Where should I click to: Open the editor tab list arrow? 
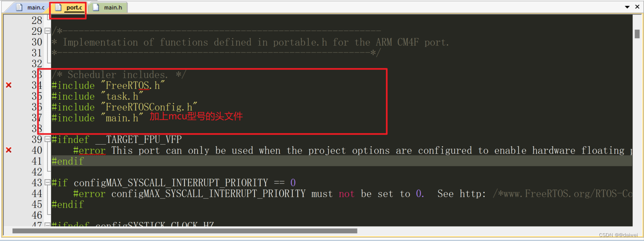pos(628,7)
